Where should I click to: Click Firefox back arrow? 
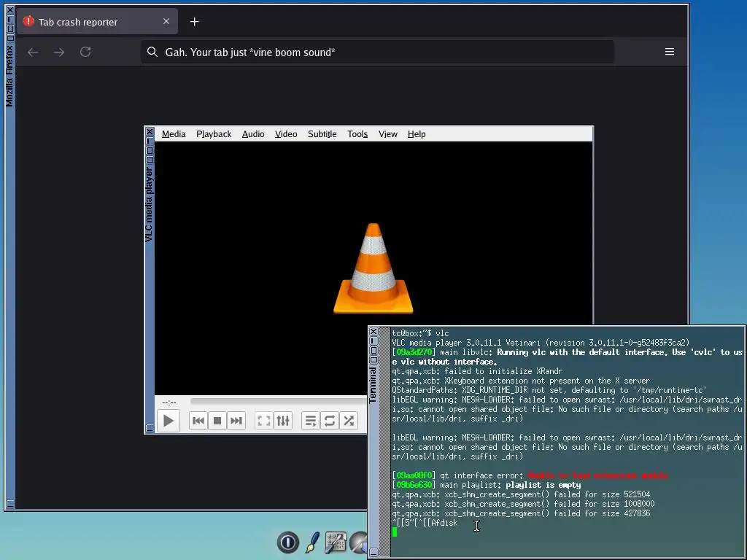[x=33, y=52]
